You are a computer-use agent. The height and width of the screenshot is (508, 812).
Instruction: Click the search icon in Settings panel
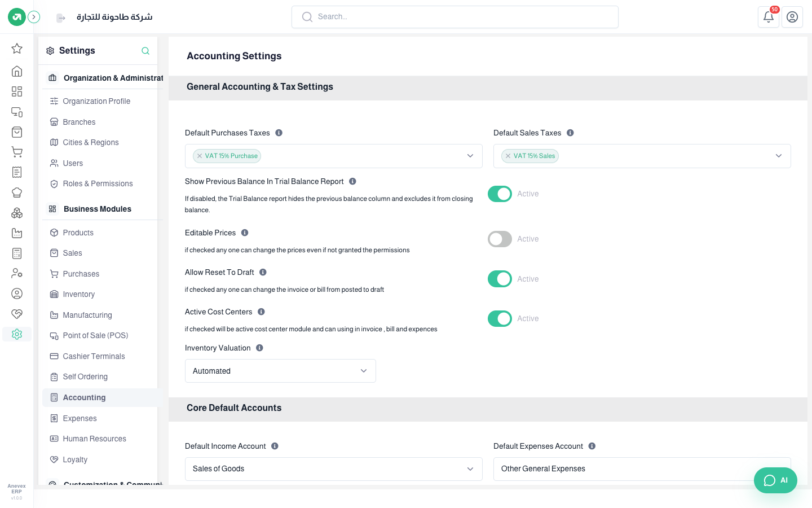145,51
